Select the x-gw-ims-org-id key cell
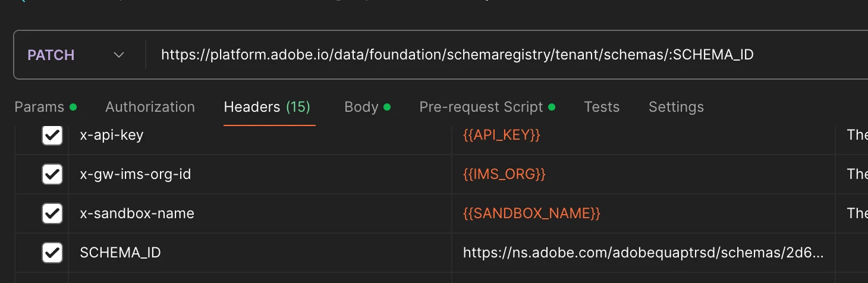Image resolution: width=868 pixels, height=283 pixels. point(136,175)
